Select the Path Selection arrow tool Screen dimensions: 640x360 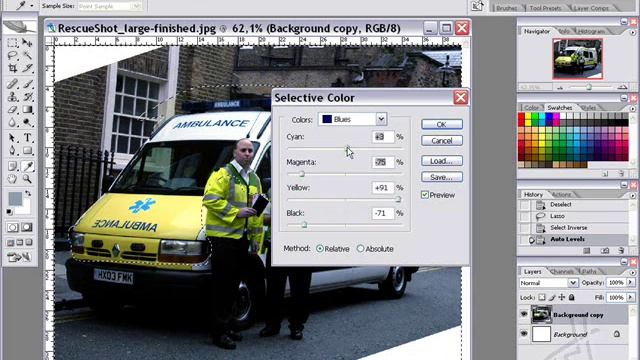click(x=12, y=138)
